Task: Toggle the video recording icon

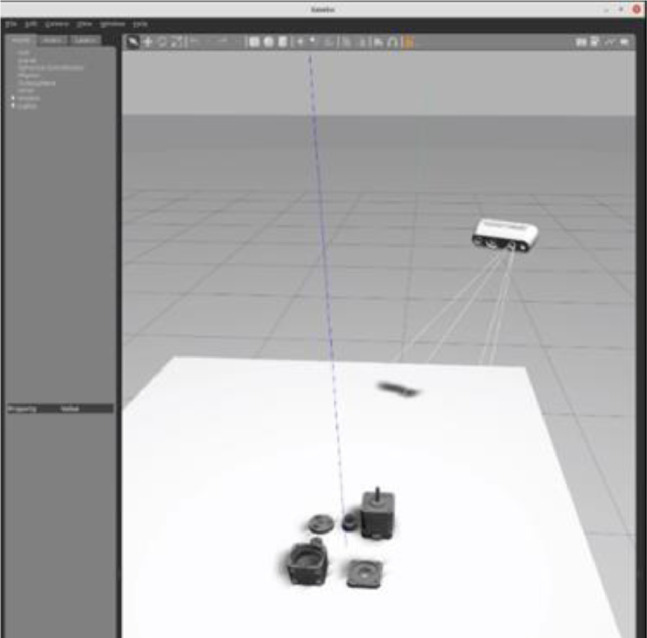Action: coord(624,42)
